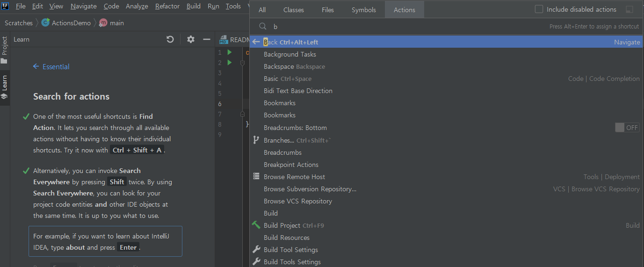Select Breakpoint Actions entry

(446, 165)
